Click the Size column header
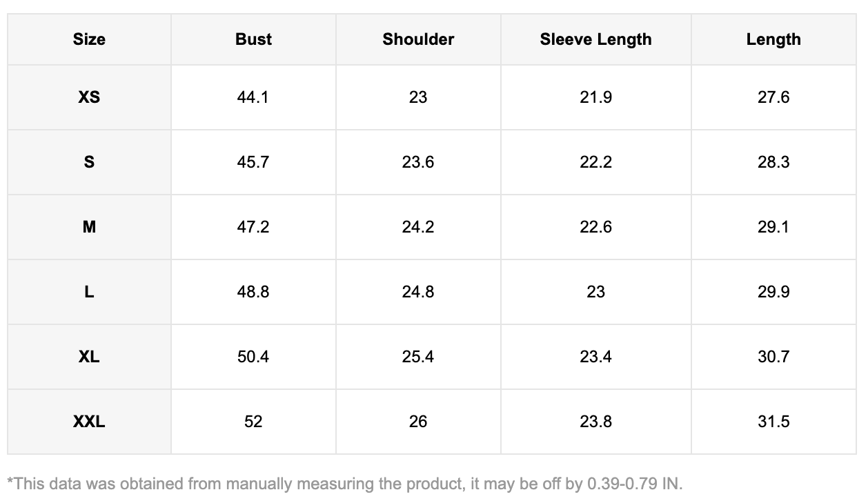Screen dimensions: 868x501 pyautogui.click(x=89, y=39)
